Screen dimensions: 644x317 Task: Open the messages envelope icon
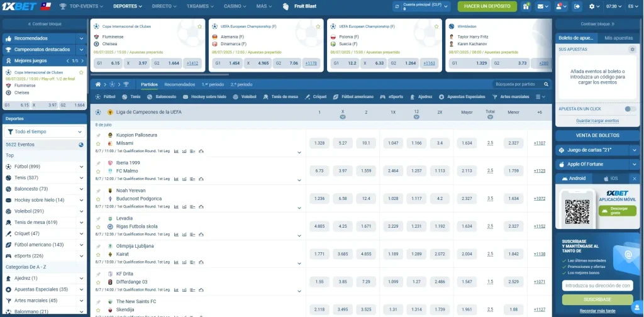543,6
